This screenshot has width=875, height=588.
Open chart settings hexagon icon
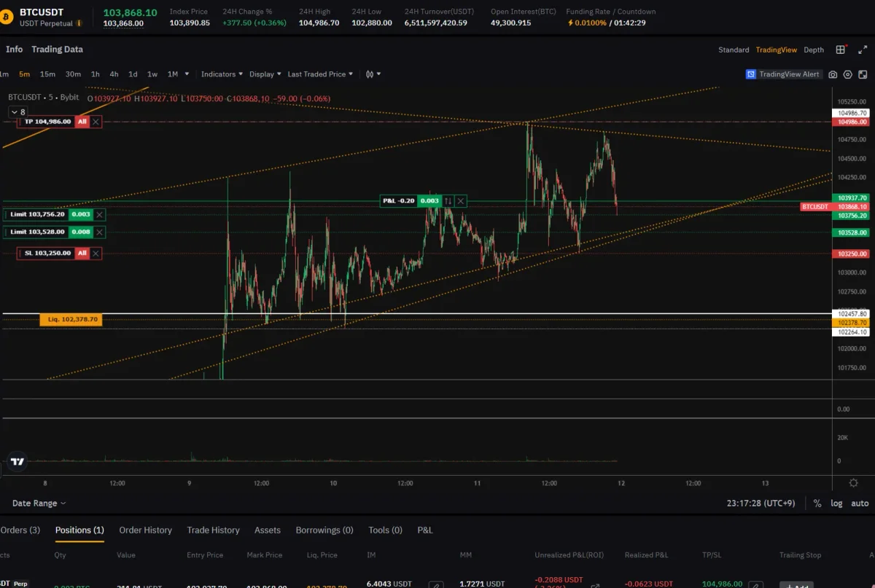[x=847, y=74]
